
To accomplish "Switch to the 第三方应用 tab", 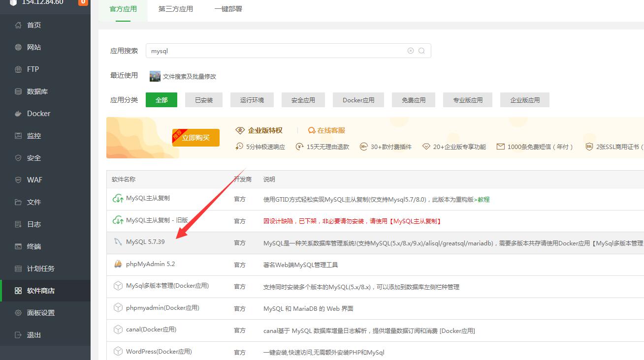I will pos(175,8).
